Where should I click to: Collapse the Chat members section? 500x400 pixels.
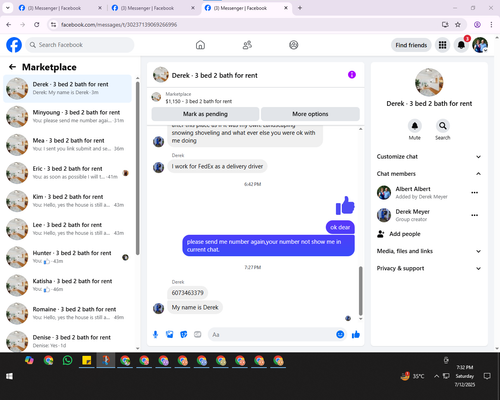click(429, 174)
